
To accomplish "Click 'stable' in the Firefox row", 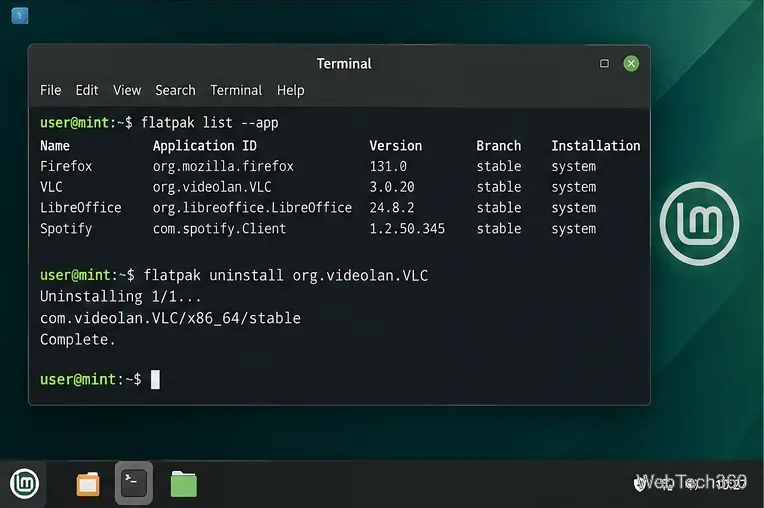I will (499, 166).
